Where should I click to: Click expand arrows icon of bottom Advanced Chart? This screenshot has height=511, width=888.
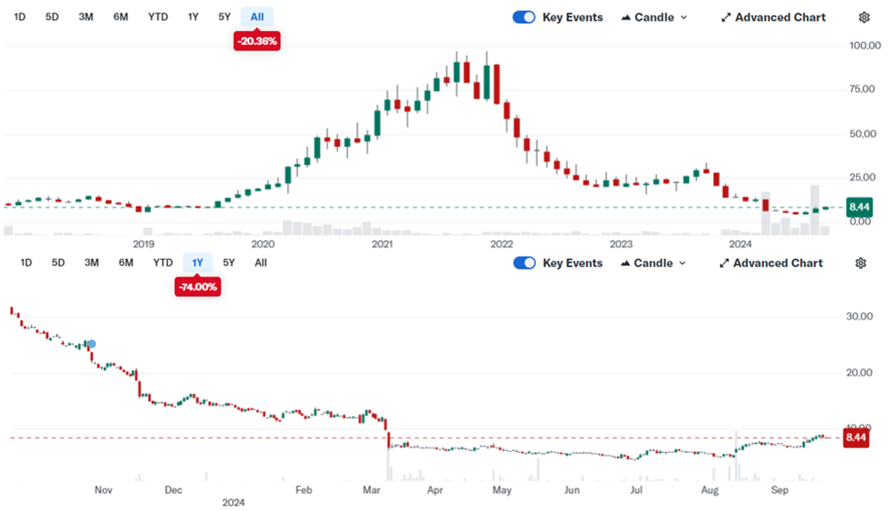(x=724, y=263)
